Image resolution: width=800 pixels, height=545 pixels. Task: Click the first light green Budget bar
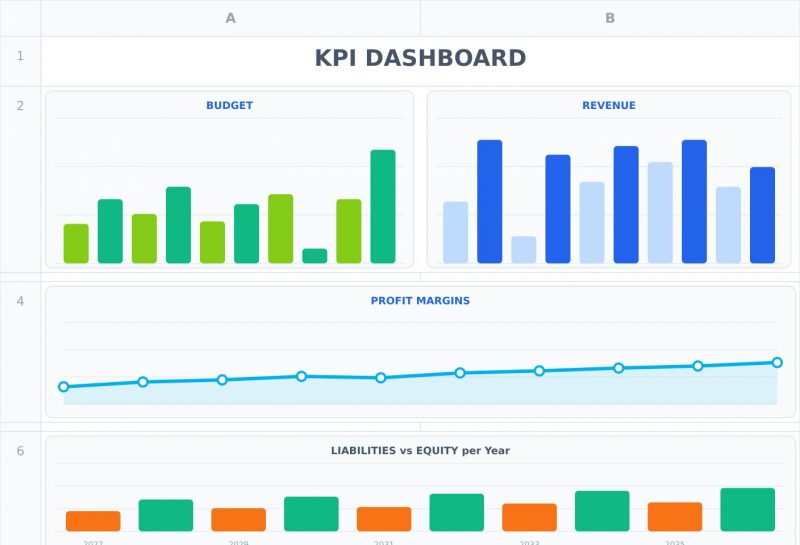click(x=76, y=243)
